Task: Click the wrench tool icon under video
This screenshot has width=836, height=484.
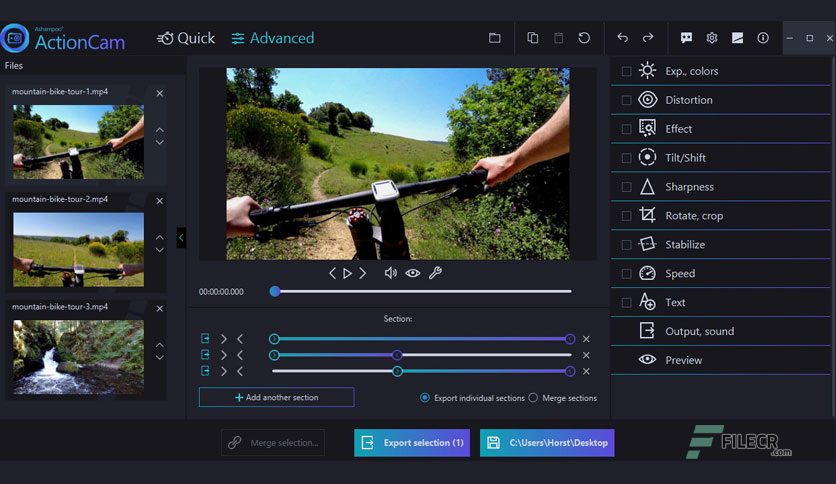Action: pos(435,273)
